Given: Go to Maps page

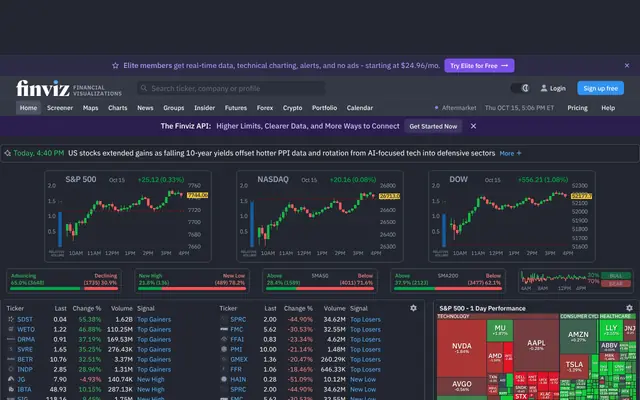Looking at the screenshot, I should (x=90, y=108).
